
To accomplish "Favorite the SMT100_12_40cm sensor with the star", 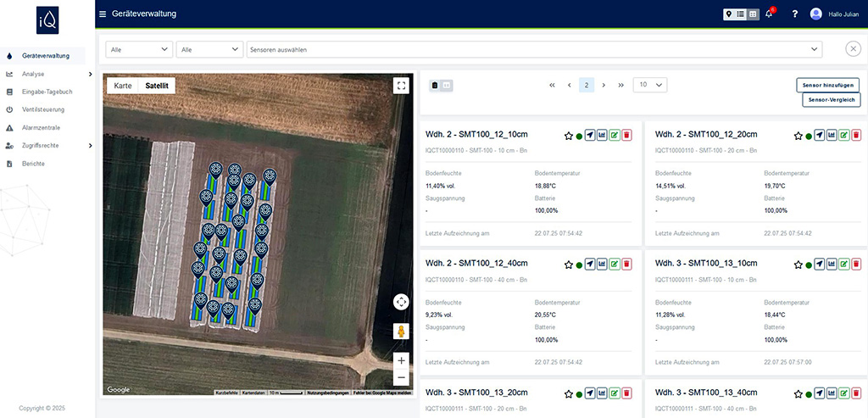I will click(x=569, y=265).
